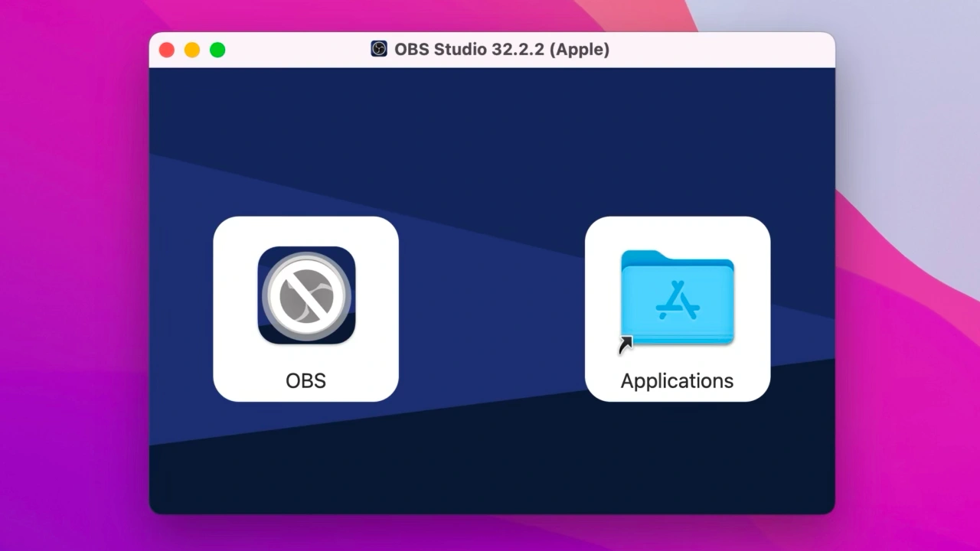980x551 pixels.
Task: Close the OBS Studio installer window
Action: pos(166,50)
